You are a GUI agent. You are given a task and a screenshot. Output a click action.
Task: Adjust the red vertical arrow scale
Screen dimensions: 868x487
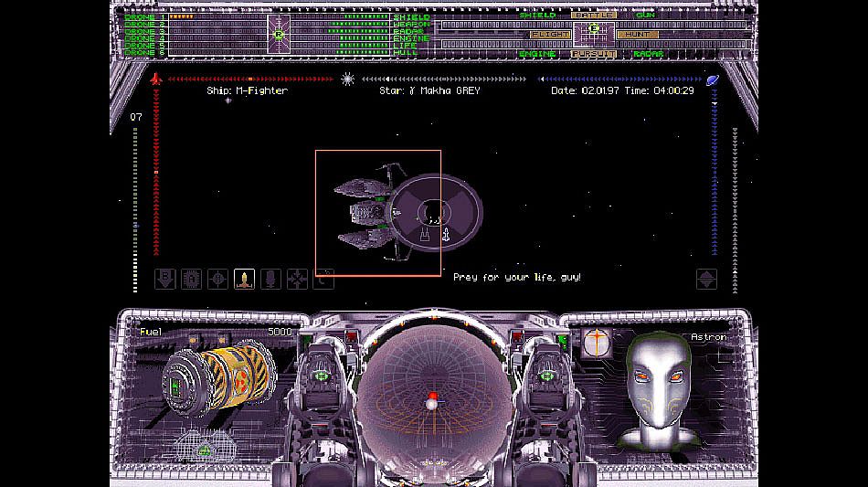pos(156,172)
